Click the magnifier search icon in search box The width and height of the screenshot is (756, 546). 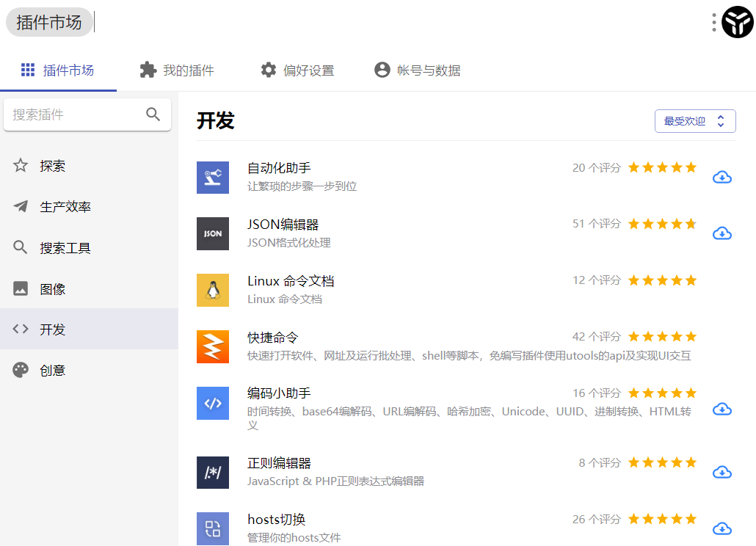[x=153, y=114]
